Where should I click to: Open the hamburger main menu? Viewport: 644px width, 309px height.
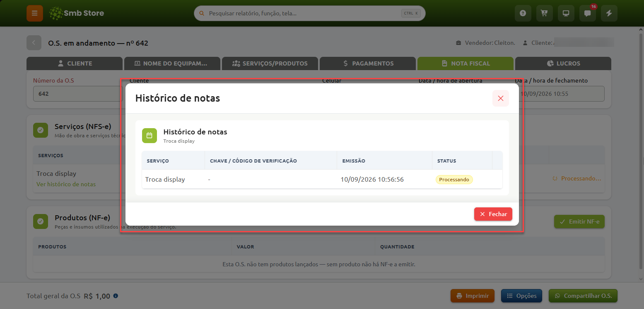click(x=34, y=13)
